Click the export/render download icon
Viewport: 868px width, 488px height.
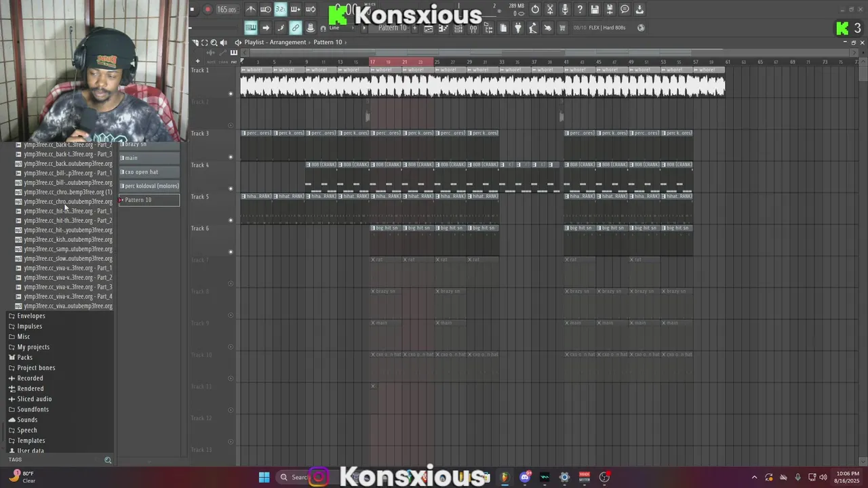click(x=639, y=9)
